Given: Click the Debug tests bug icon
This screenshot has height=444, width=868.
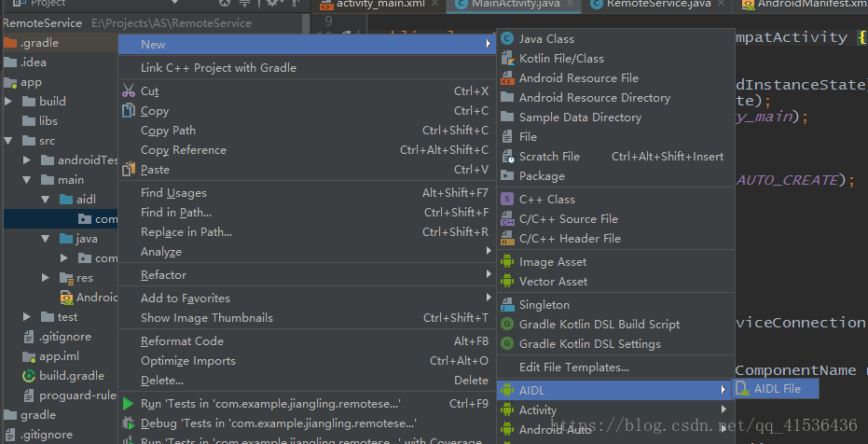Looking at the screenshot, I should click(x=129, y=423).
